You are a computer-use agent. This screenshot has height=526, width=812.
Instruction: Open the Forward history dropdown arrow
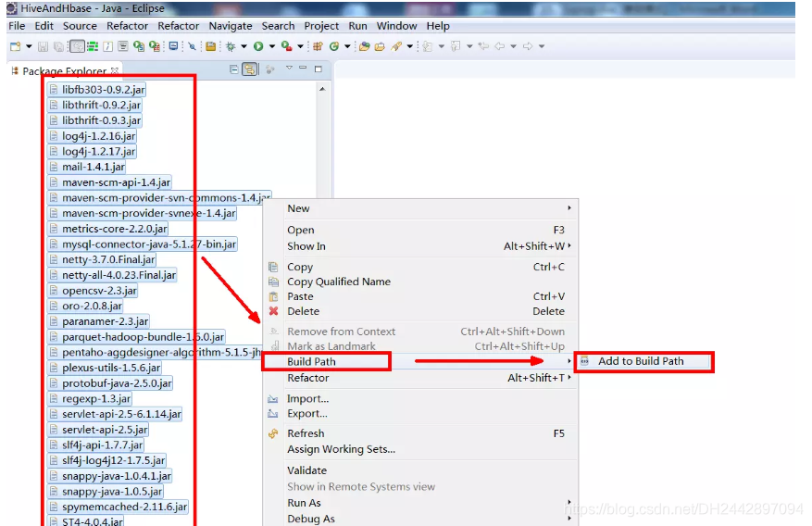542,46
